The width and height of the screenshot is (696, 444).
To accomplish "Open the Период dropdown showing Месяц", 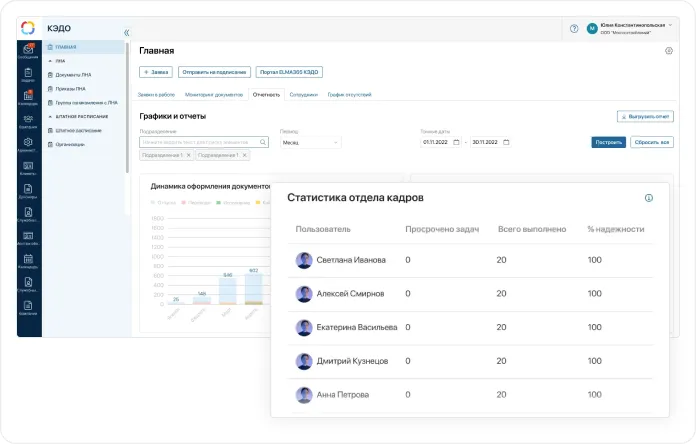I will [x=310, y=142].
